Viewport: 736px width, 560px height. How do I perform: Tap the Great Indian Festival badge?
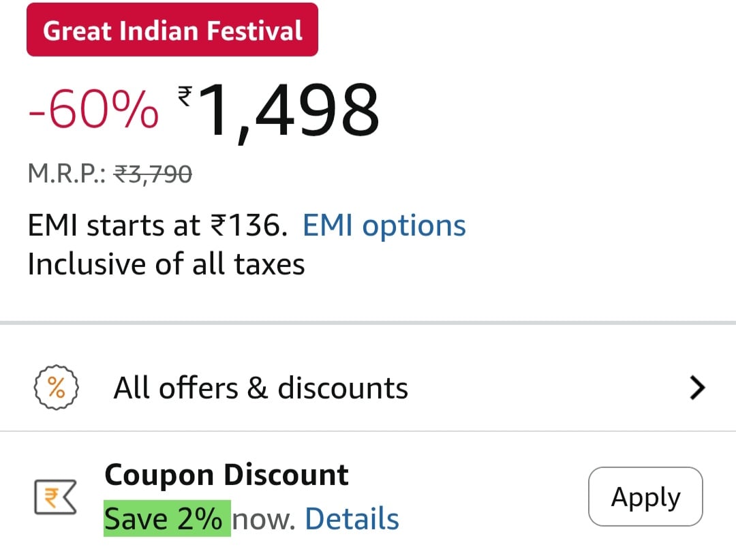tap(172, 31)
